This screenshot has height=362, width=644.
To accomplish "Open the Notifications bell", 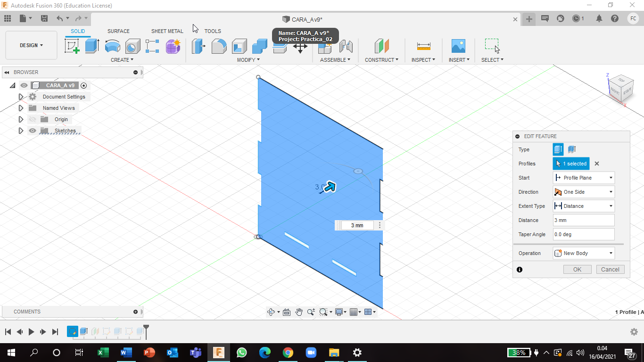I will [x=599, y=18].
